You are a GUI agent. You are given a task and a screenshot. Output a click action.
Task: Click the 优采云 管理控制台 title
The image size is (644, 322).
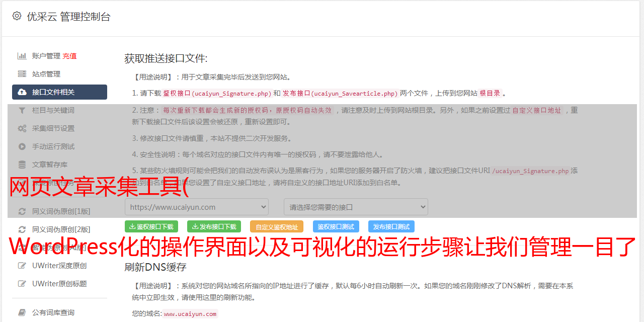68,17
